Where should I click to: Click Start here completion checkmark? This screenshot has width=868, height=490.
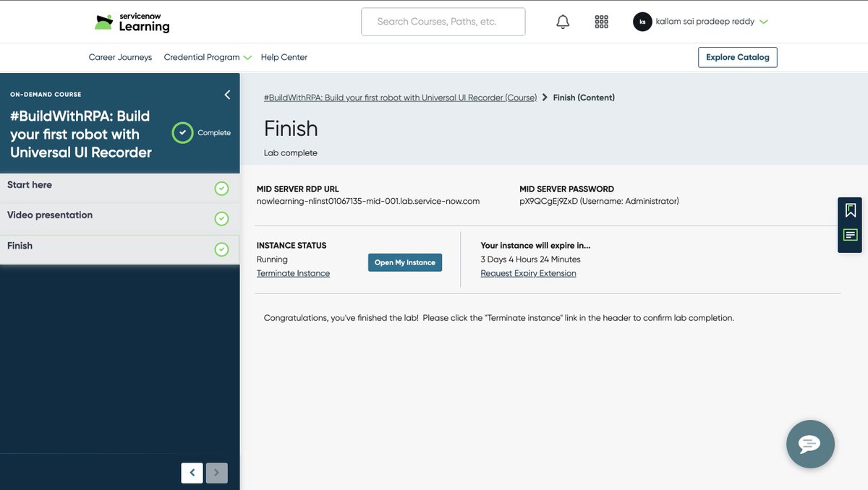coord(222,189)
